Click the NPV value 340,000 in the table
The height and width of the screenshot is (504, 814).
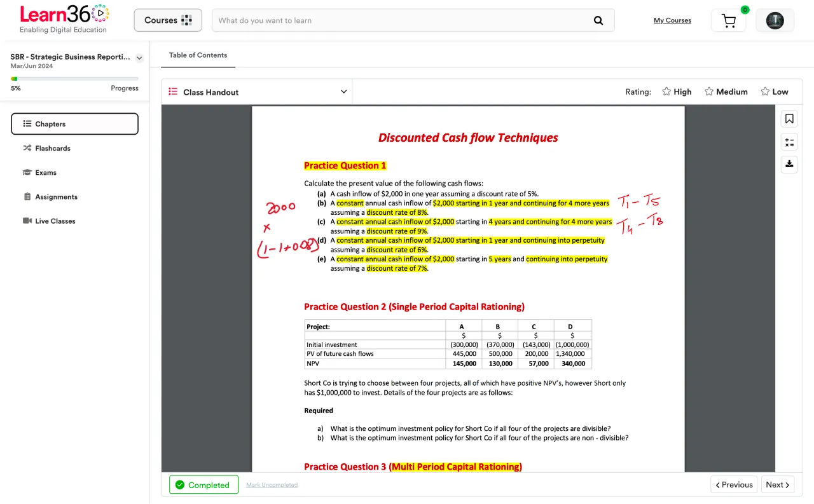(x=573, y=364)
